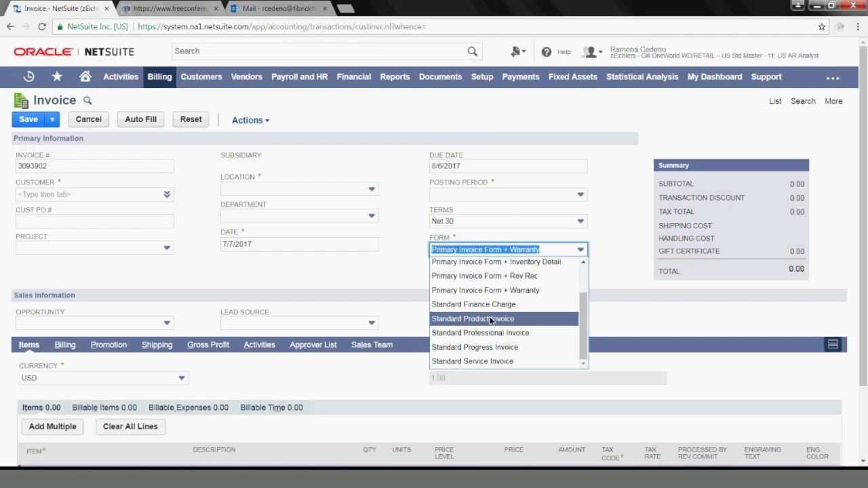Open the Help question mark icon
The image size is (868, 488).
point(547,52)
